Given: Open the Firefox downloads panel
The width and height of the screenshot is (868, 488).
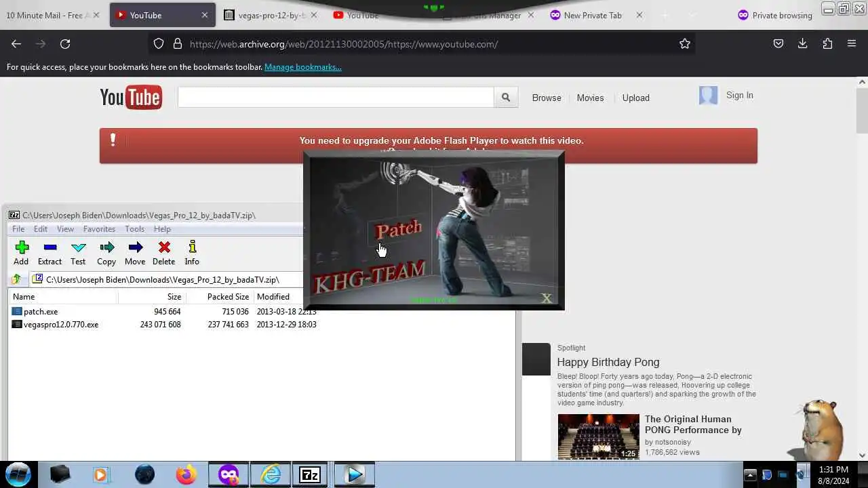Looking at the screenshot, I should click(x=803, y=44).
